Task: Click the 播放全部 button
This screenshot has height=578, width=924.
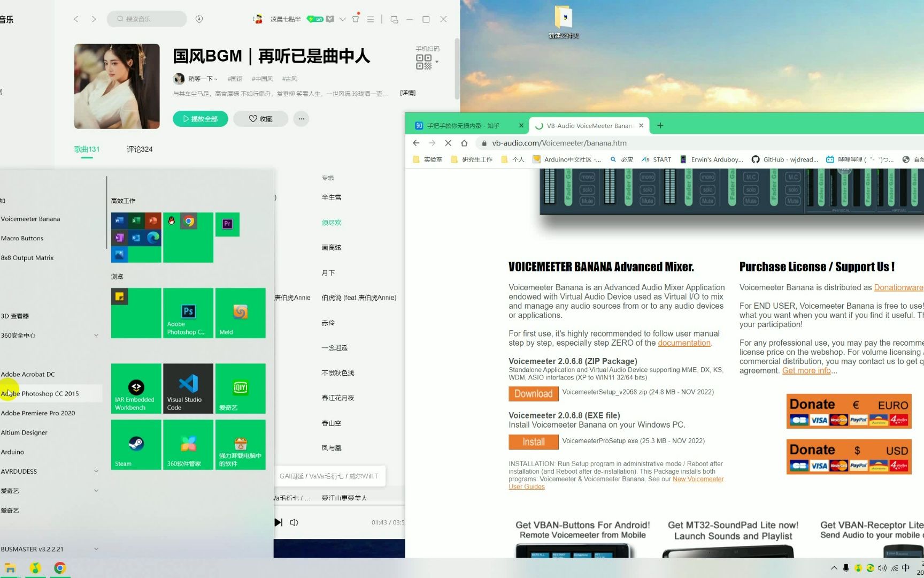Action: (x=201, y=119)
